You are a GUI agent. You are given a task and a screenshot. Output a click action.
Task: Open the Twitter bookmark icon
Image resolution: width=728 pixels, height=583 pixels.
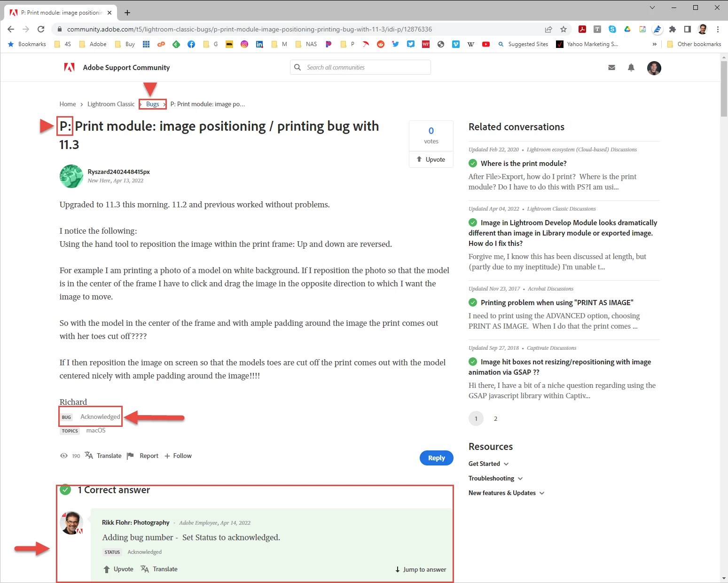pos(396,44)
